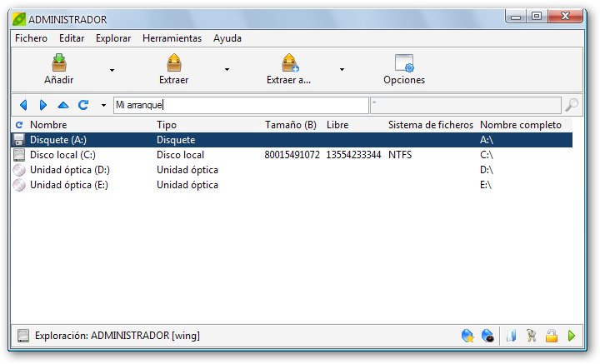Refresh the listing next to the address bar
The image size is (600, 364).
(82, 105)
